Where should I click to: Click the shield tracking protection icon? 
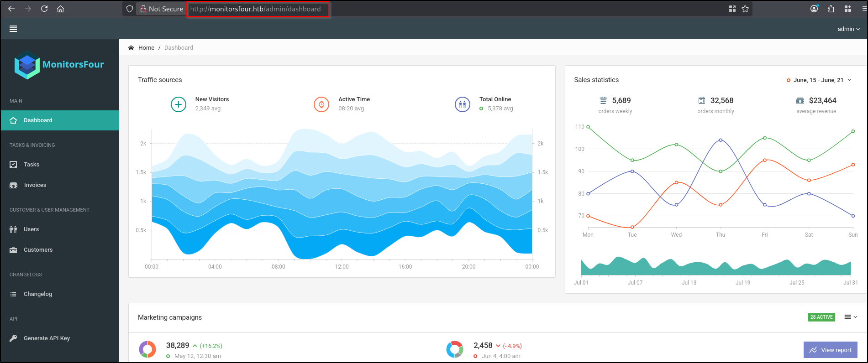(x=130, y=9)
